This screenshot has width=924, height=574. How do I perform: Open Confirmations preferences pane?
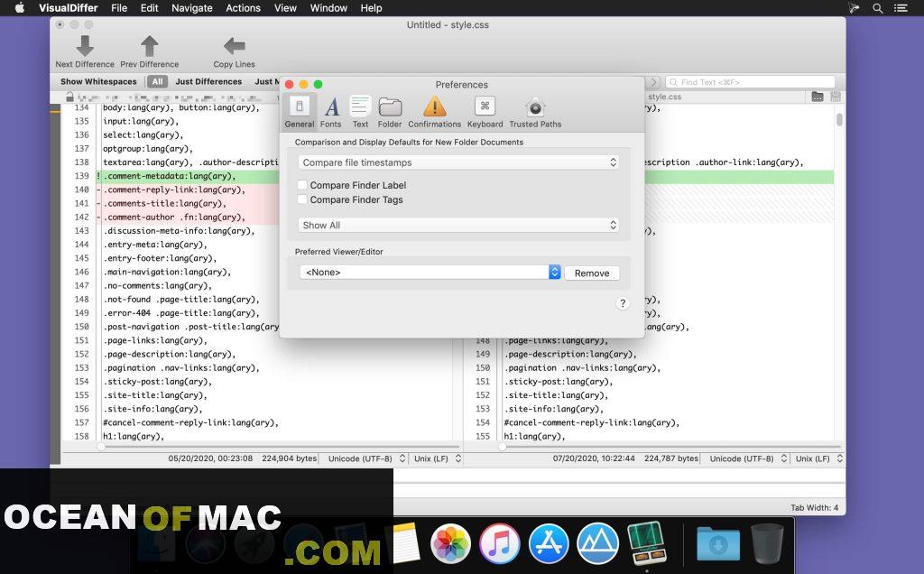pos(434,111)
